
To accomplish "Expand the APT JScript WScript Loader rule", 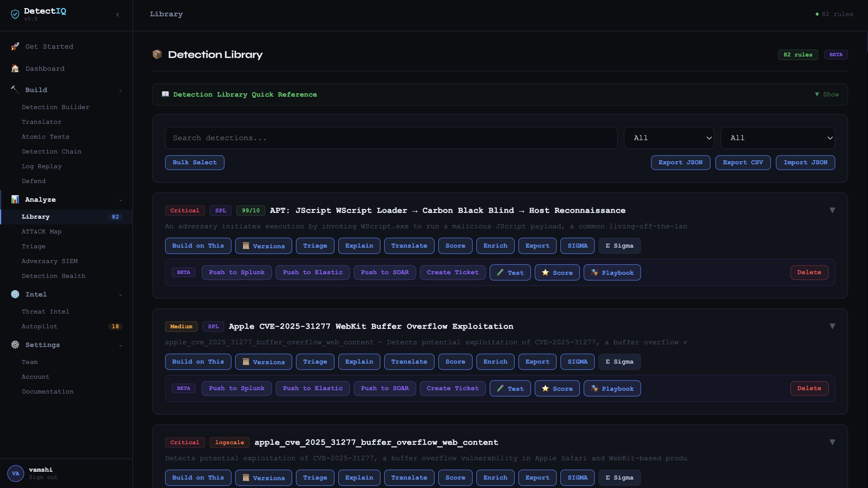I will 832,210.
